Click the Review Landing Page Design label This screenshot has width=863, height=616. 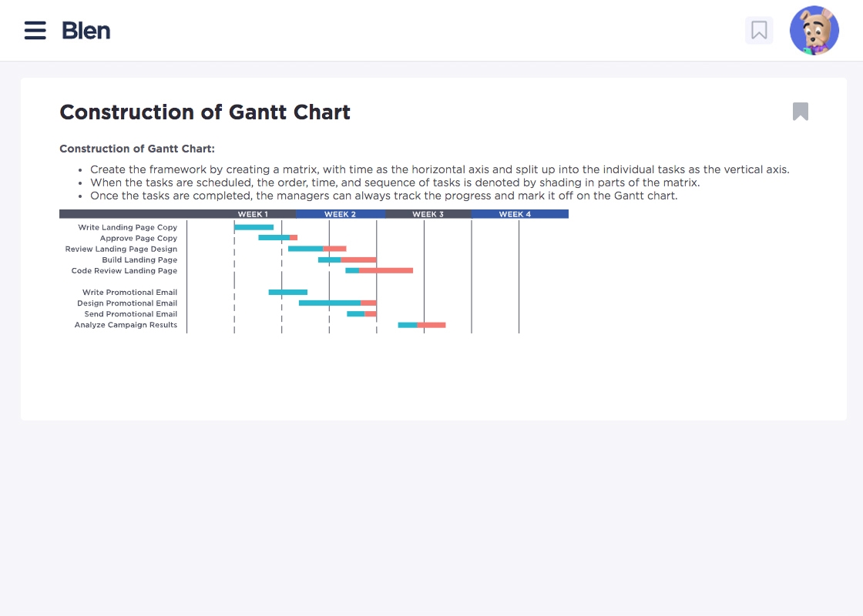click(122, 249)
